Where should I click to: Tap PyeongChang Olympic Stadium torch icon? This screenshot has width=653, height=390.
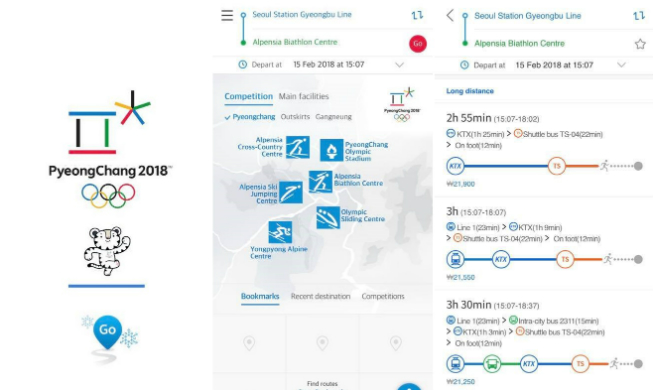click(x=331, y=150)
